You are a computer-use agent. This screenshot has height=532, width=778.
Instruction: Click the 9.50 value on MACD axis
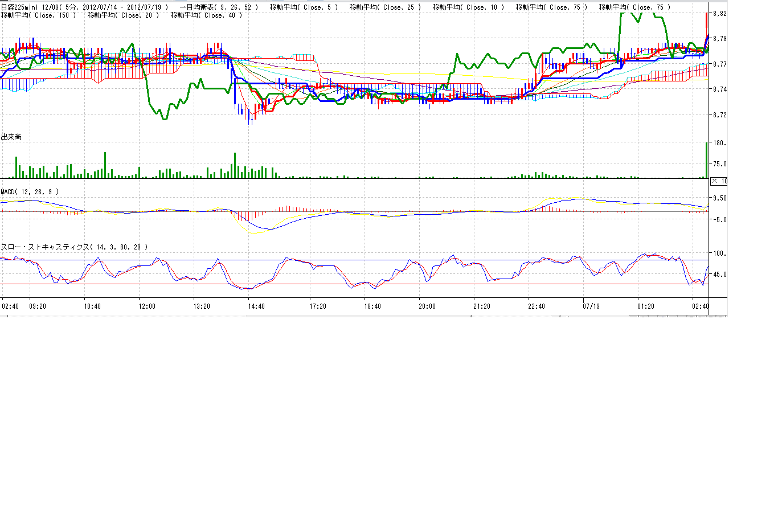pos(719,198)
